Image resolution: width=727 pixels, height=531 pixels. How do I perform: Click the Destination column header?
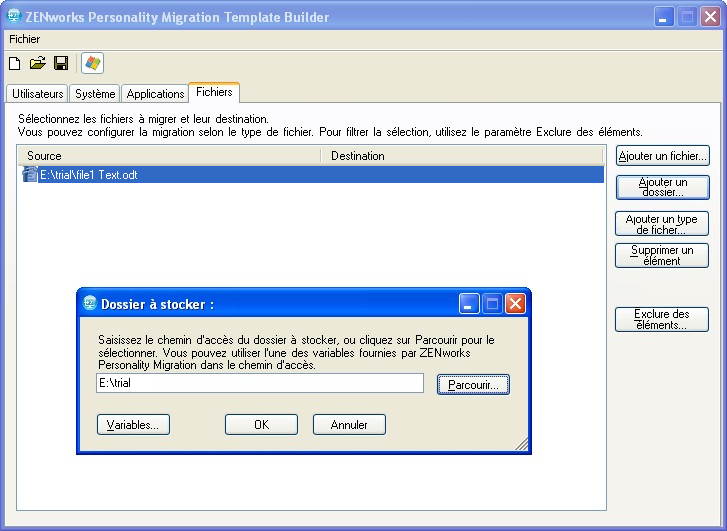pyautogui.click(x=463, y=156)
